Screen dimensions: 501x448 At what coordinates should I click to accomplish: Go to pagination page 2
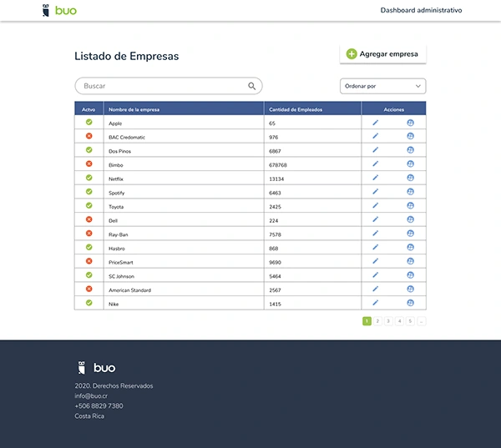tap(377, 321)
